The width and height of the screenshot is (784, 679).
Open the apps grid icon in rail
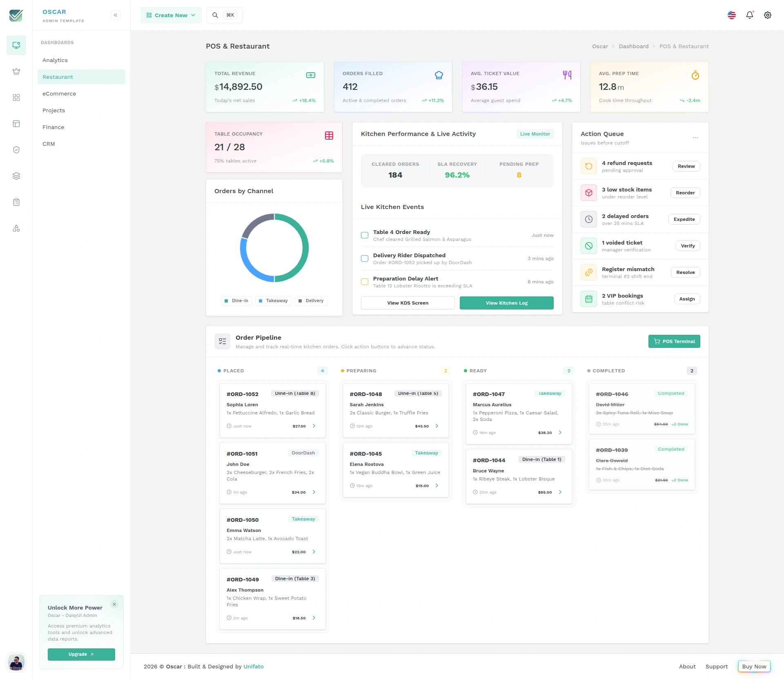click(16, 98)
